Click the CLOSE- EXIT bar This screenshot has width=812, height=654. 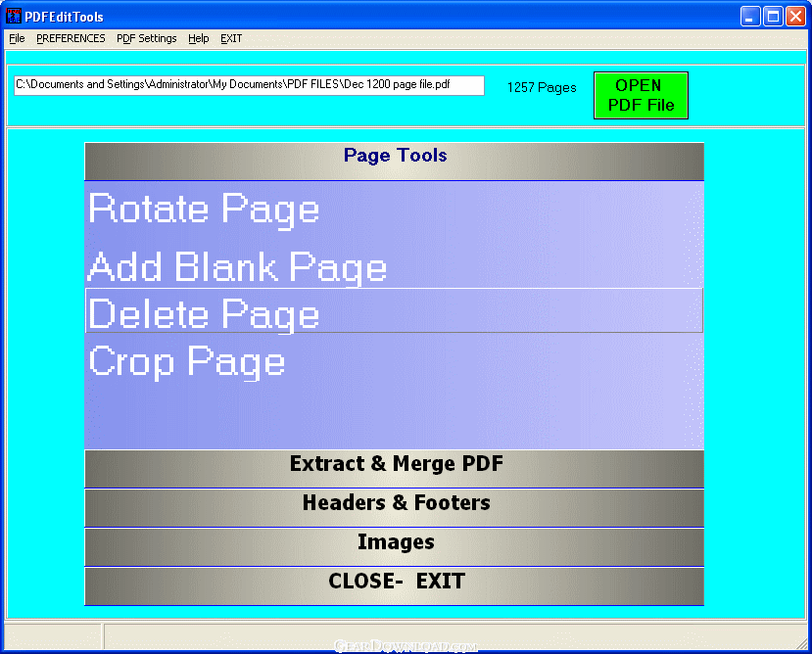pos(394,586)
